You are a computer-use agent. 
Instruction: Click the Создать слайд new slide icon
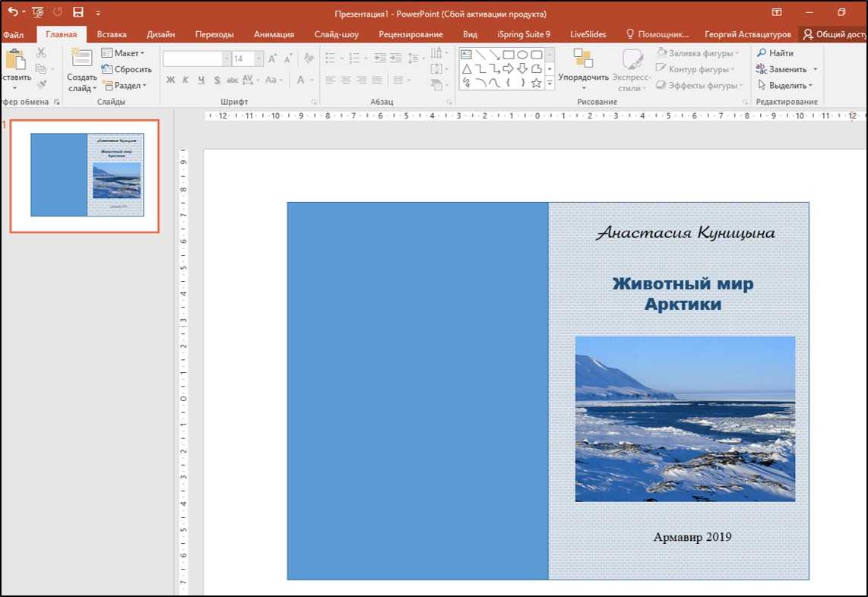click(x=81, y=58)
